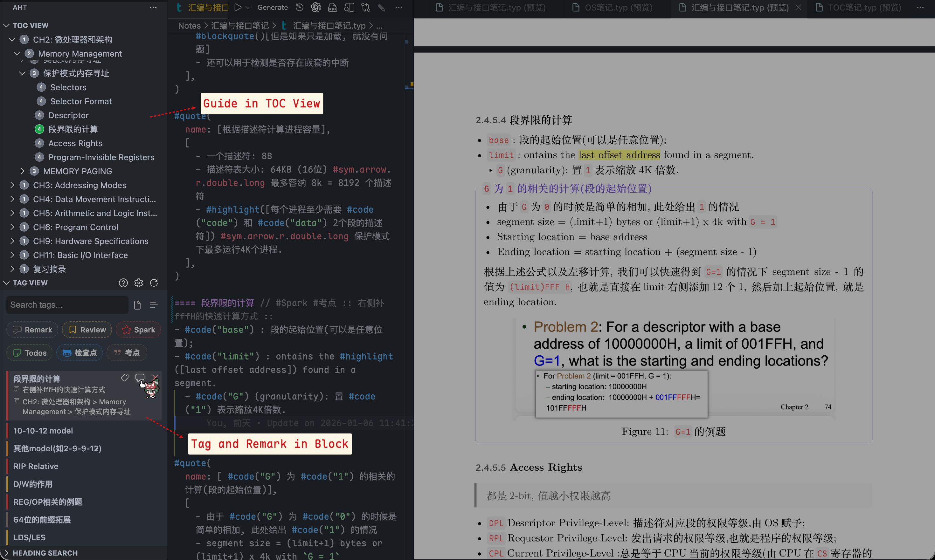The height and width of the screenshot is (560, 935).
Task: Click the tag icon on 段界限的计算 entry
Action: (x=125, y=377)
